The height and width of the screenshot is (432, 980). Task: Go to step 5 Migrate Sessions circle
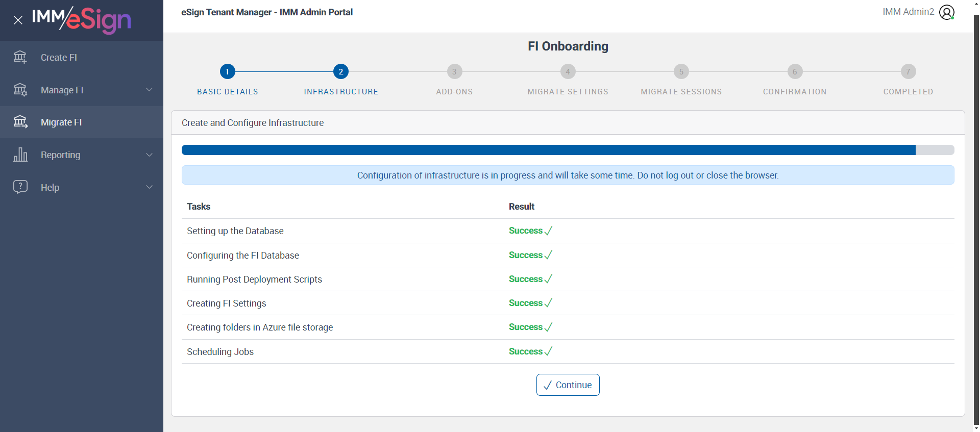pyautogui.click(x=681, y=71)
